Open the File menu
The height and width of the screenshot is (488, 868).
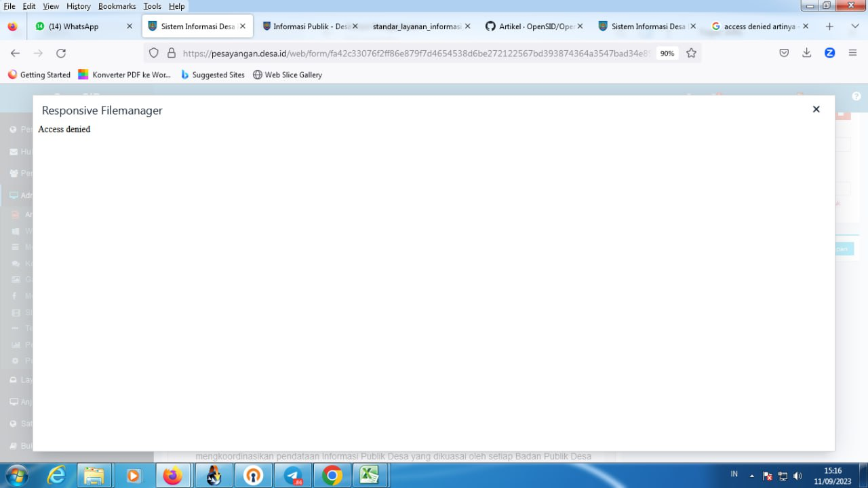click(x=9, y=6)
